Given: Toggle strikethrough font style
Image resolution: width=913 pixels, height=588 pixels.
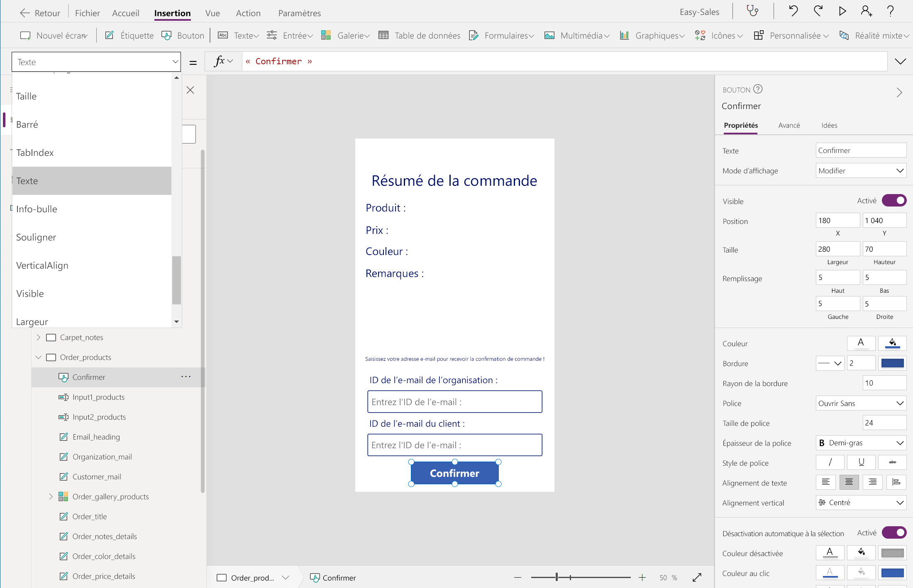Looking at the screenshot, I should 892,462.
